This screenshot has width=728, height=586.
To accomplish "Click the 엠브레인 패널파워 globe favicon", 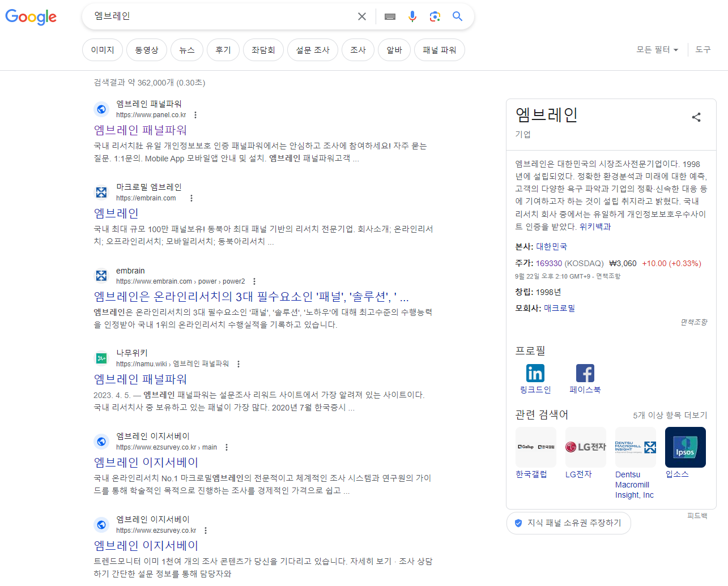I will pos(101,109).
